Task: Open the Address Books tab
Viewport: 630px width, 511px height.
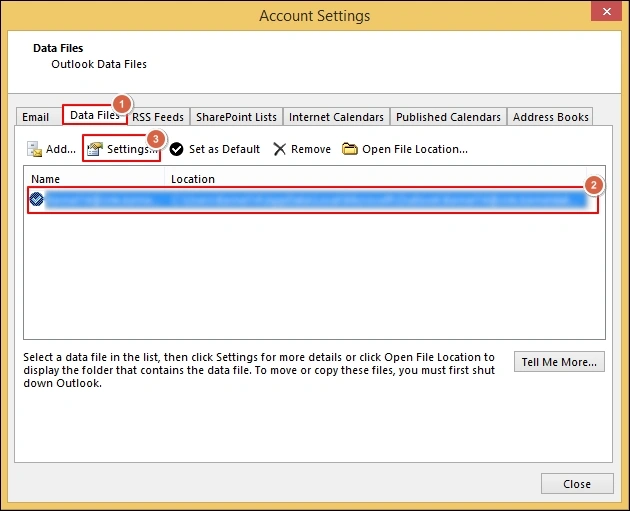Action: pyautogui.click(x=550, y=117)
